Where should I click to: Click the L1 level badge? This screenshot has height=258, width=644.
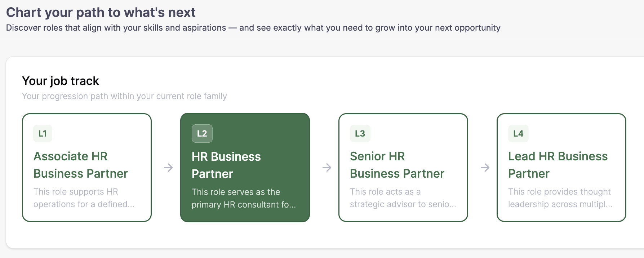click(x=43, y=134)
